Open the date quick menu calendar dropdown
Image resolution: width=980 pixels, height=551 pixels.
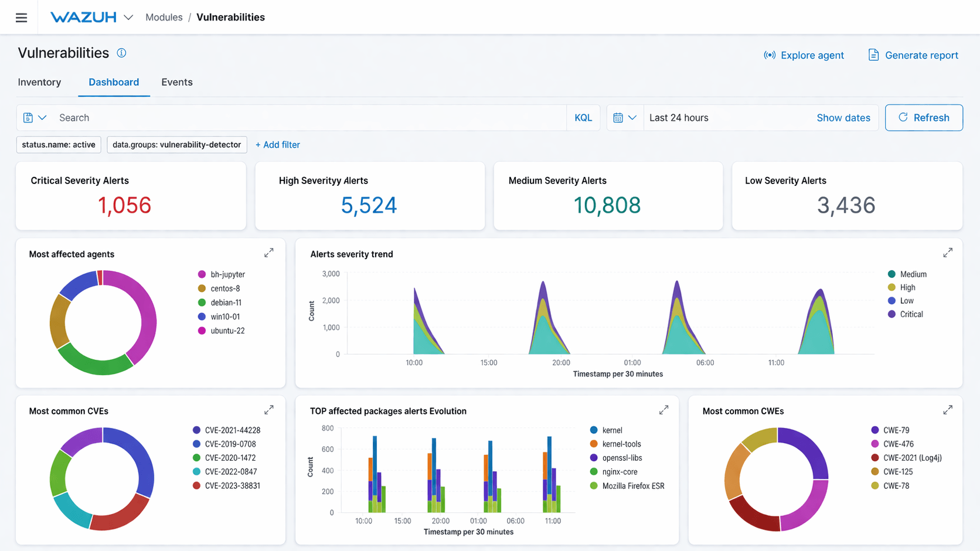[x=624, y=118]
